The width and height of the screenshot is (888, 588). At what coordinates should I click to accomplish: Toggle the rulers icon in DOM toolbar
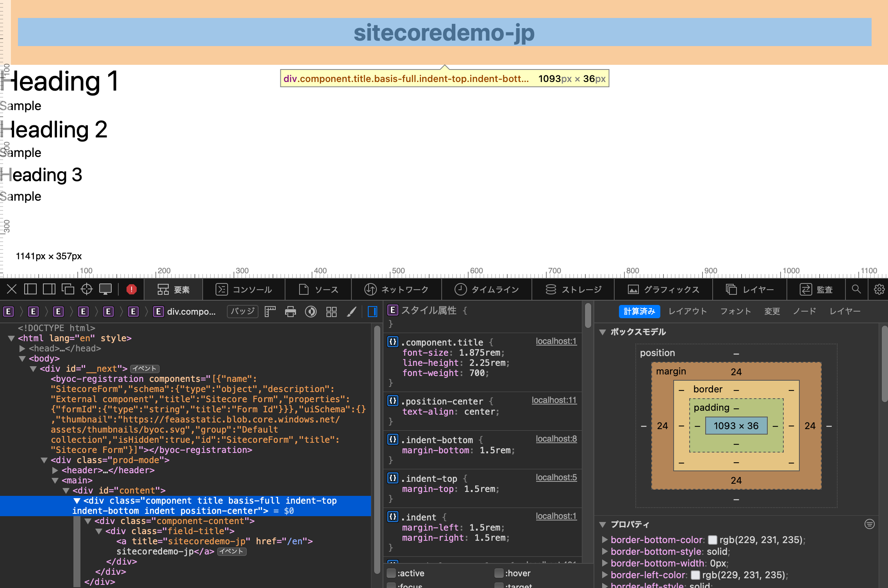tap(270, 312)
